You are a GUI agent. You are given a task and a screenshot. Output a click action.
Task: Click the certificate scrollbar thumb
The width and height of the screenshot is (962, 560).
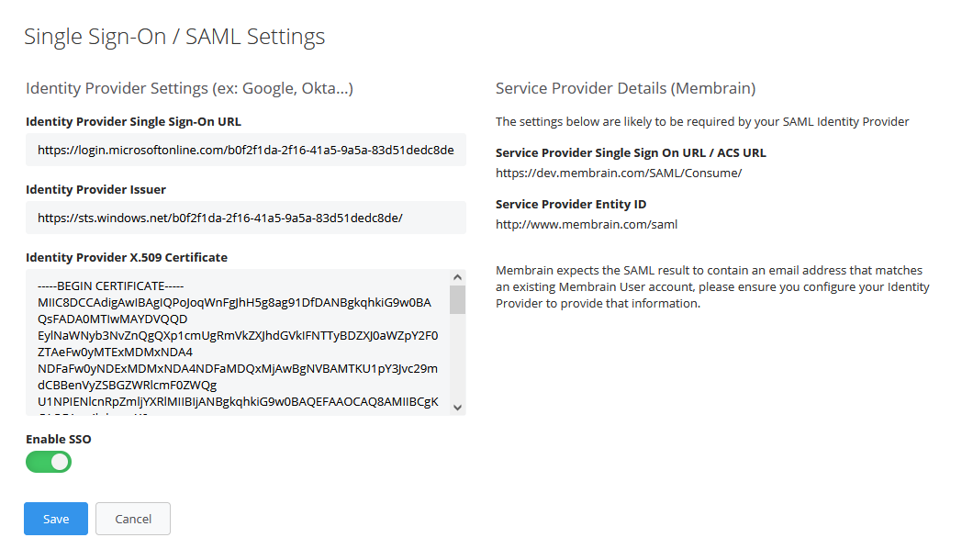457,299
